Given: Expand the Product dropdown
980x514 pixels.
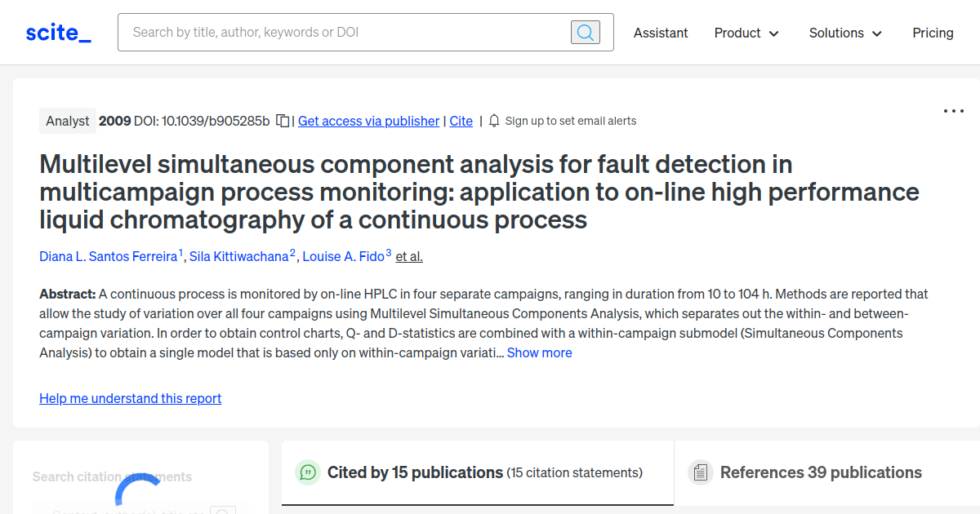Looking at the screenshot, I should click(746, 33).
